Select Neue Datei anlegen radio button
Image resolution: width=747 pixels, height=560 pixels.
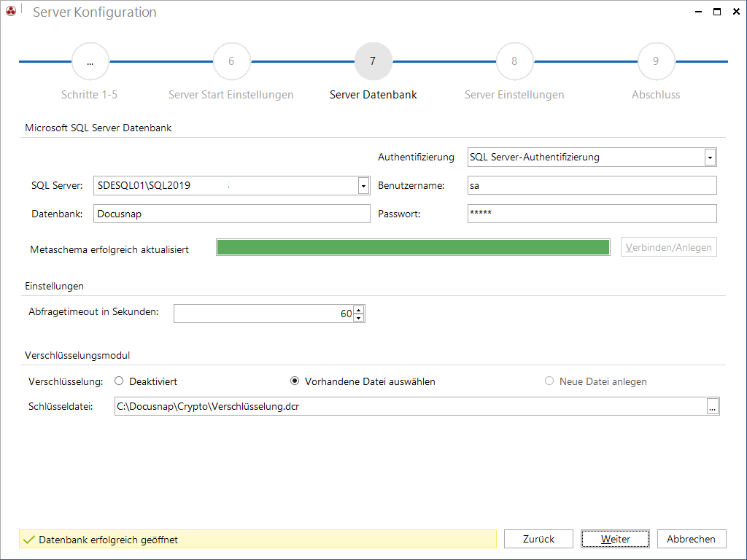coord(549,381)
